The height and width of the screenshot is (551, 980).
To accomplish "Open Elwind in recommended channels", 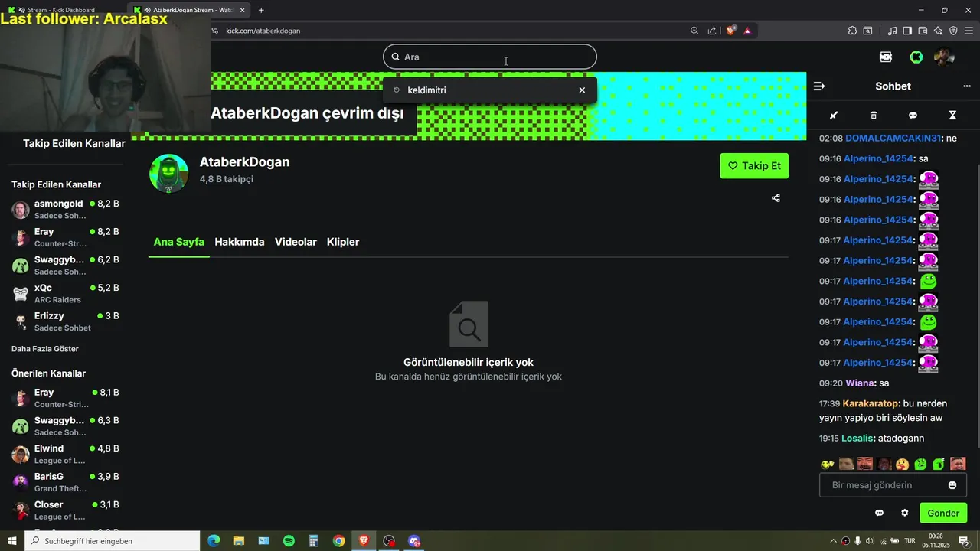I will [66, 455].
